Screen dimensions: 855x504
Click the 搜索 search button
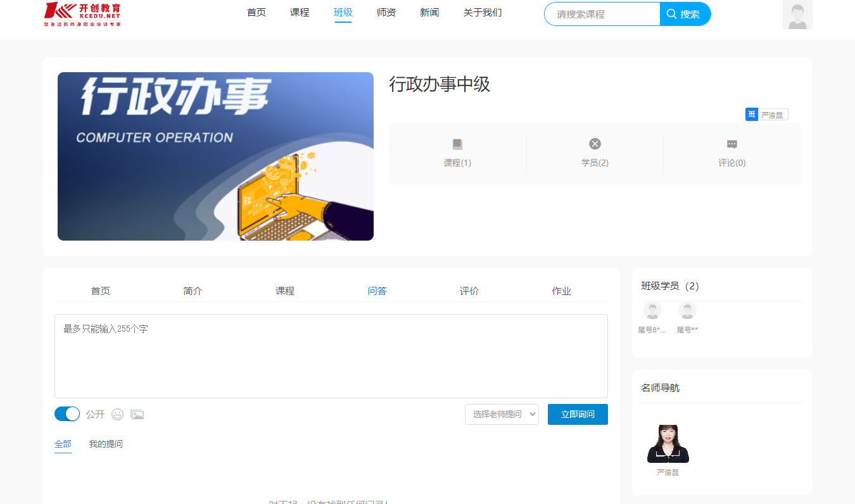click(685, 14)
